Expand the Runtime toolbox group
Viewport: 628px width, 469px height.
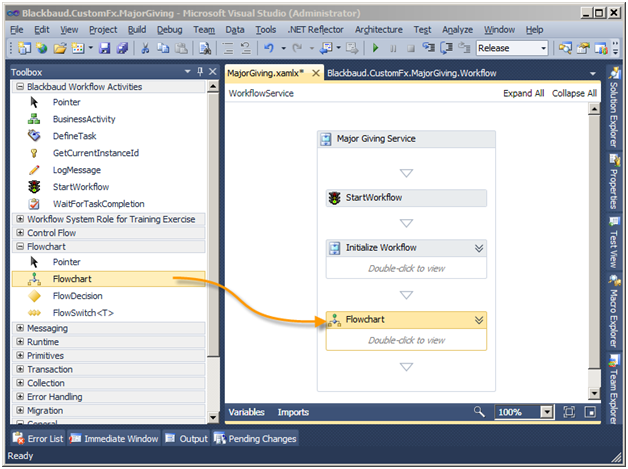(x=20, y=342)
